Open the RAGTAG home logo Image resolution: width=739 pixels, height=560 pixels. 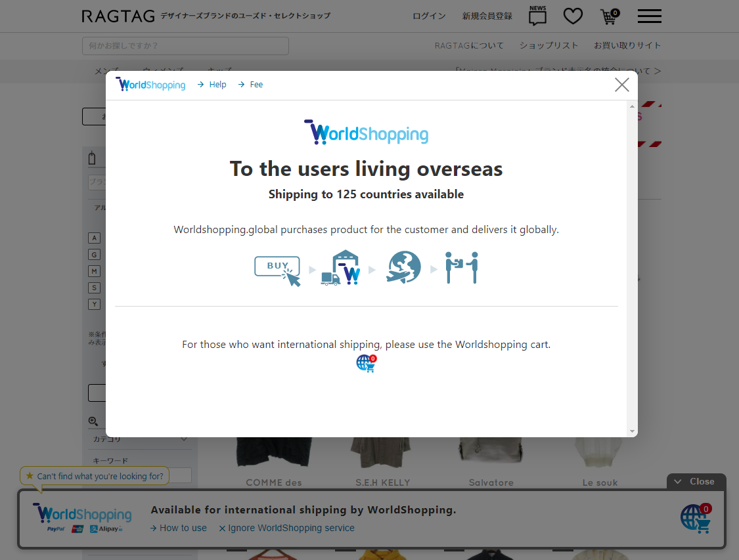118,16
